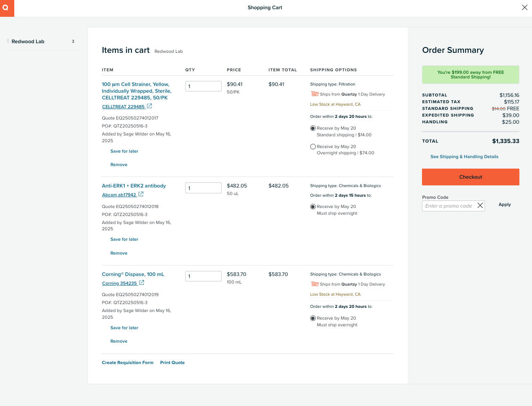Image resolution: width=532 pixels, height=406 pixels.
Task: Open external link icon next to CELLTREAT 229485
Action: coord(149,106)
